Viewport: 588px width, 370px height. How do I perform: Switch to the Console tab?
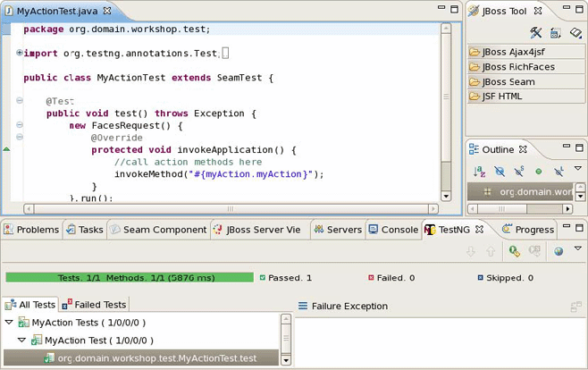click(393, 230)
